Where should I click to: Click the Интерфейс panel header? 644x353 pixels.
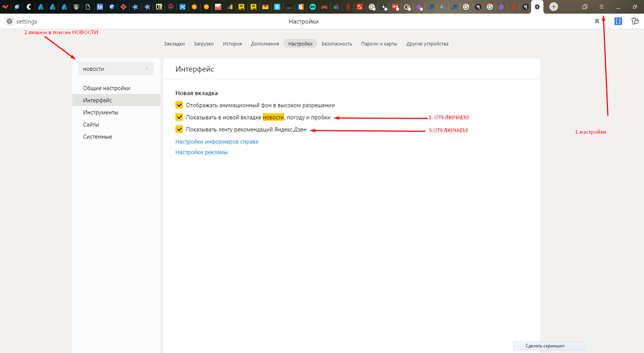195,69
